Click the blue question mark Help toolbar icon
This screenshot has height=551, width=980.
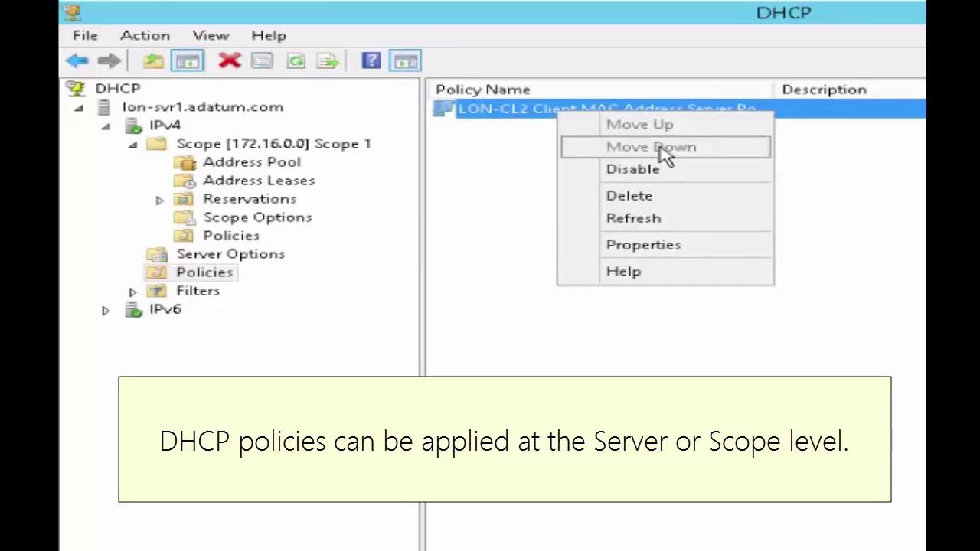click(371, 61)
